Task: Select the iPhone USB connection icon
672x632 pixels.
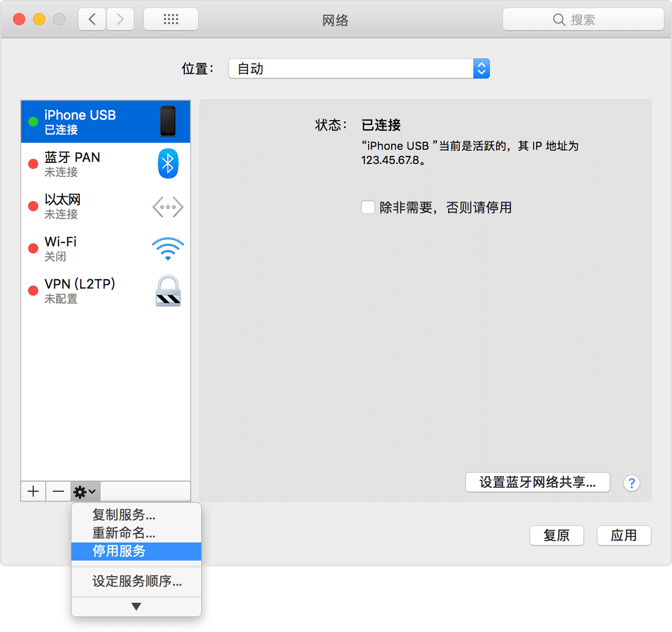Action: (x=168, y=121)
